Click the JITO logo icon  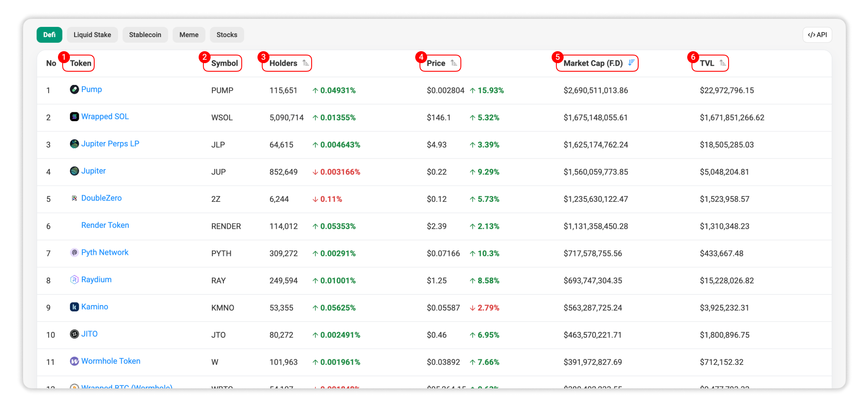(74, 334)
